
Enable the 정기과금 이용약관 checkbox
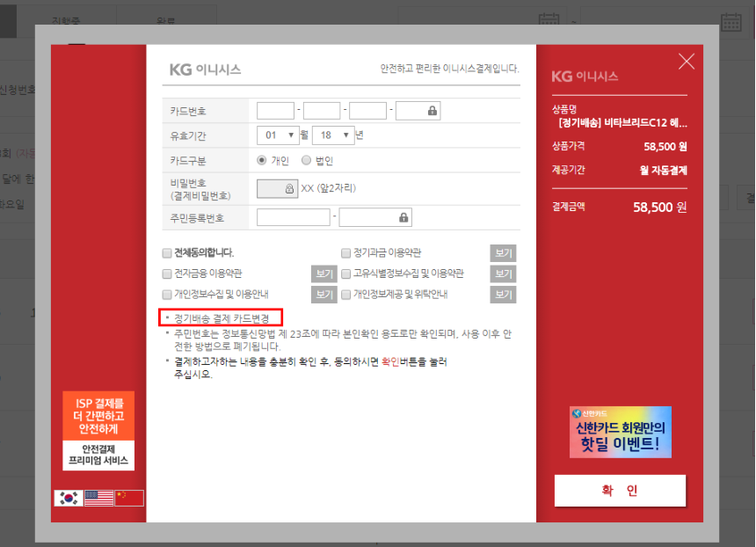click(x=345, y=253)
